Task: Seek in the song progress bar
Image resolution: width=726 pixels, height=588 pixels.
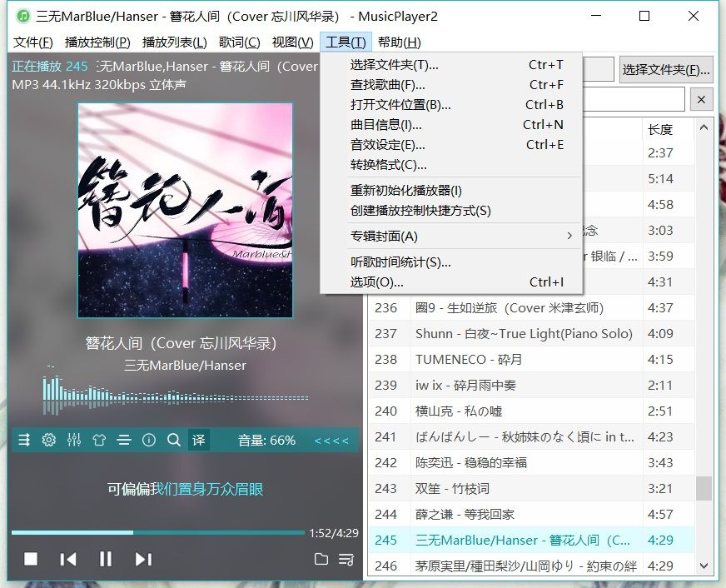Action: 158,532
